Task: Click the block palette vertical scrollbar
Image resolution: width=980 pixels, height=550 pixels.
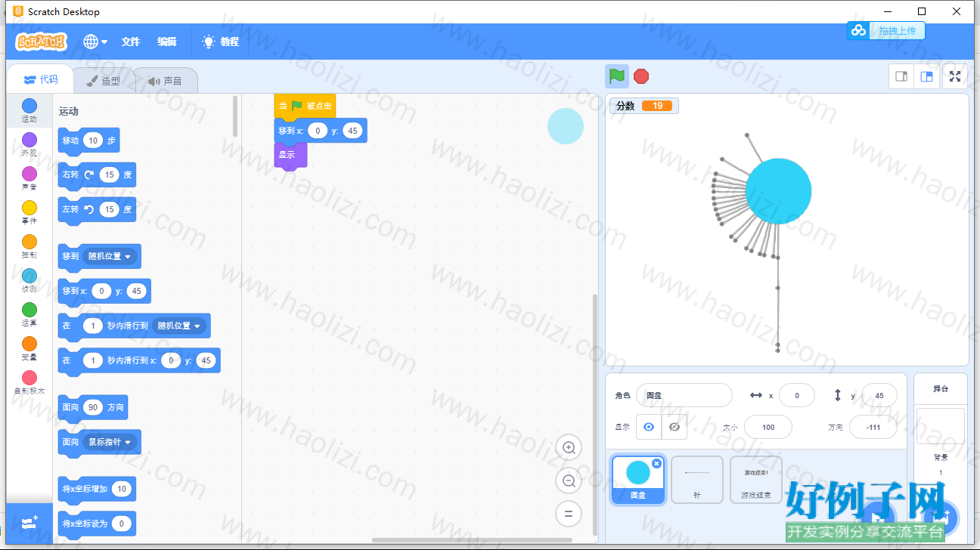Action: pos(235,116)
